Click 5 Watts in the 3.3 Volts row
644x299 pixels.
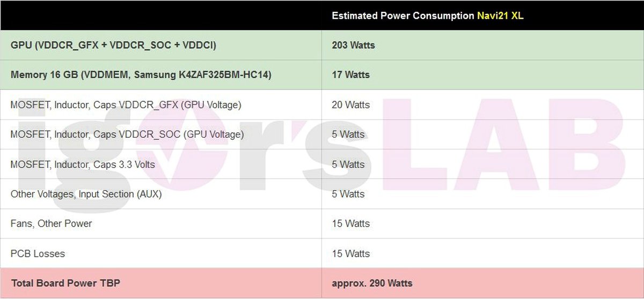coord(348,165)
